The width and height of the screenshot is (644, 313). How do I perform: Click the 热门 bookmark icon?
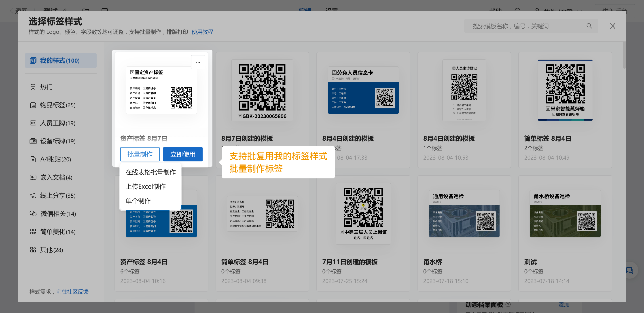[33, 87]
